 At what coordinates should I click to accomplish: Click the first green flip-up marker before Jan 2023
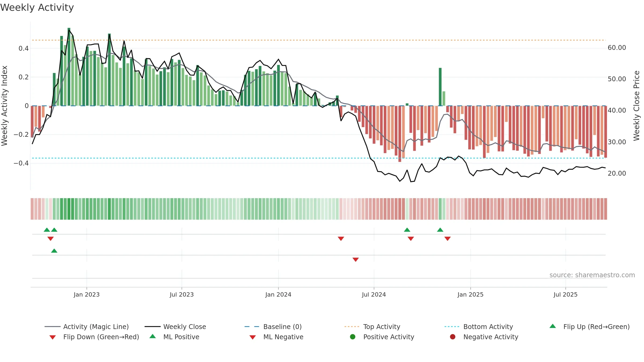point(47,230)
